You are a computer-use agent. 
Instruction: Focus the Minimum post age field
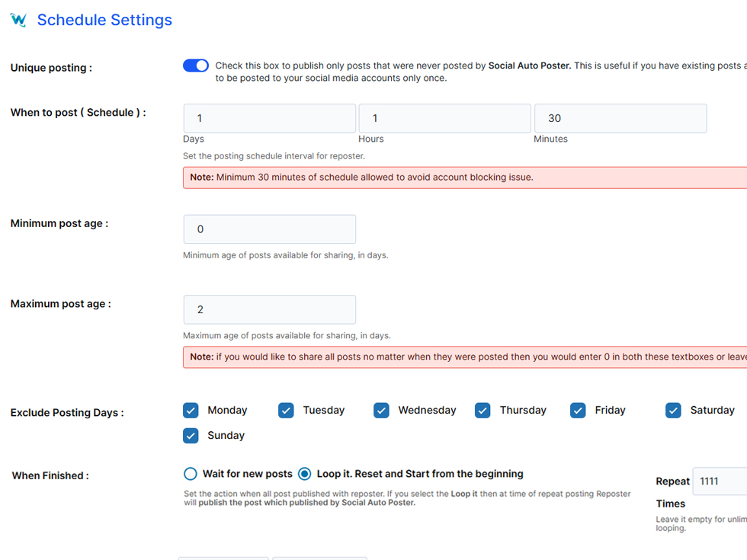(269, 229)
